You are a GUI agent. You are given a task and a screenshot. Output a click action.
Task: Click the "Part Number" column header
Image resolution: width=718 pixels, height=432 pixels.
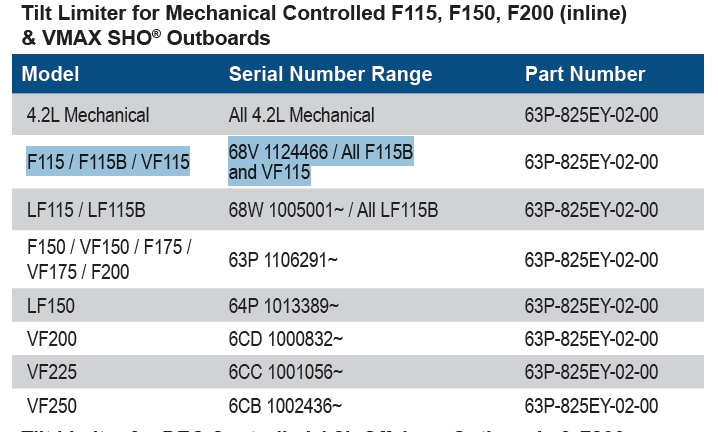pos(585,74)
